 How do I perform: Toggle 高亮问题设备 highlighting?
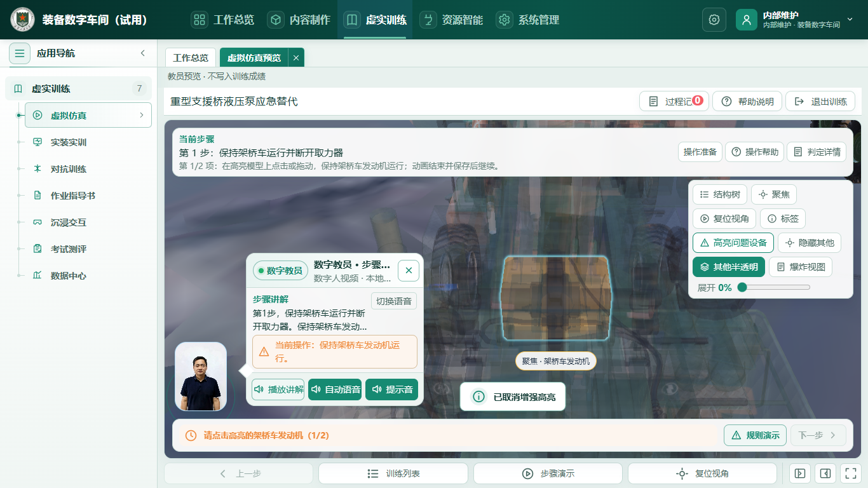click(733, 243)
